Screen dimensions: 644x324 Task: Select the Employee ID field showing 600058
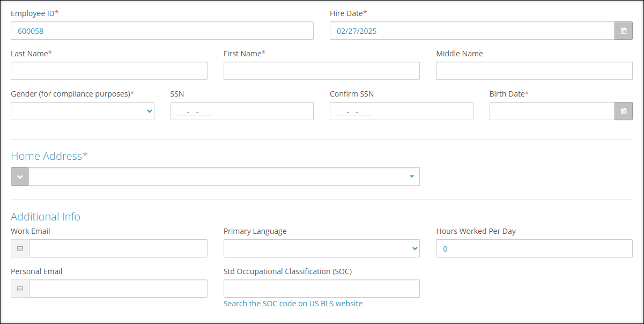coord(161,31)
